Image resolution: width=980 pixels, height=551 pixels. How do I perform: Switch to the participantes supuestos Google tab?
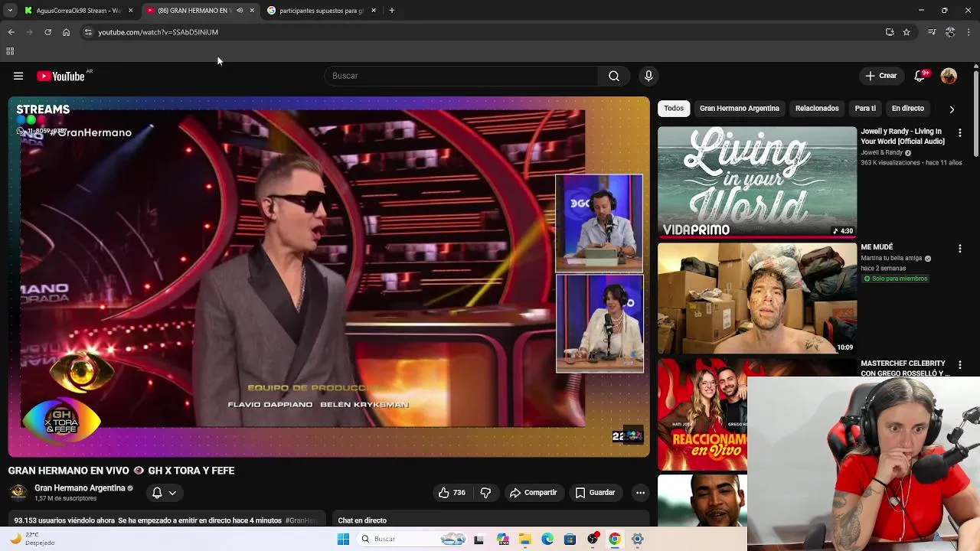[x=321, y=11]
